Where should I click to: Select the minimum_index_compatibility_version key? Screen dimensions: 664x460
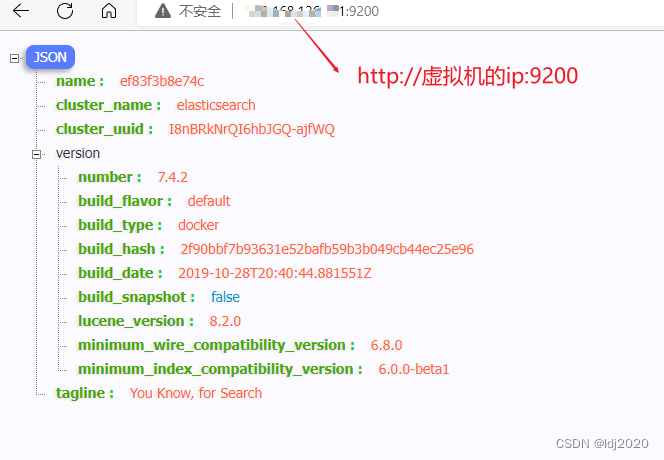220,369
